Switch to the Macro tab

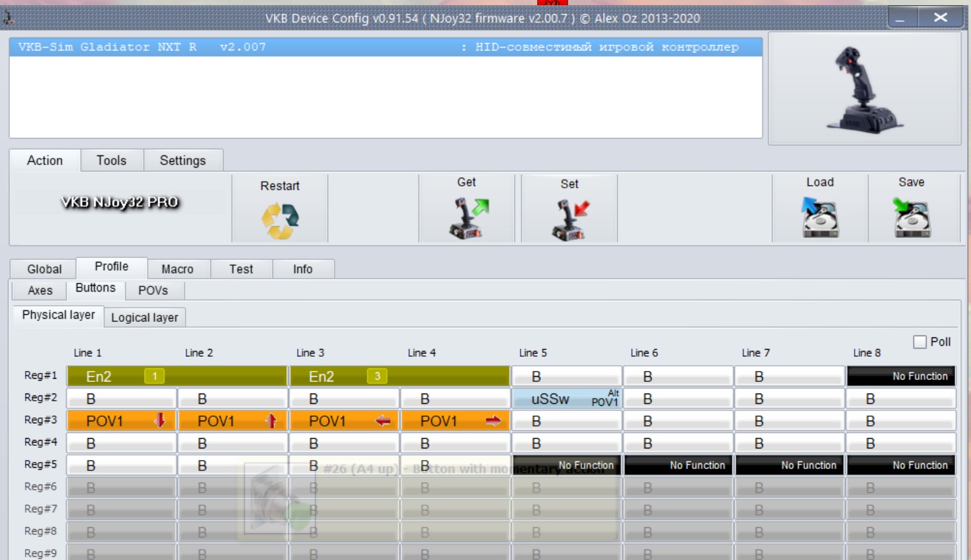[178, 269]
